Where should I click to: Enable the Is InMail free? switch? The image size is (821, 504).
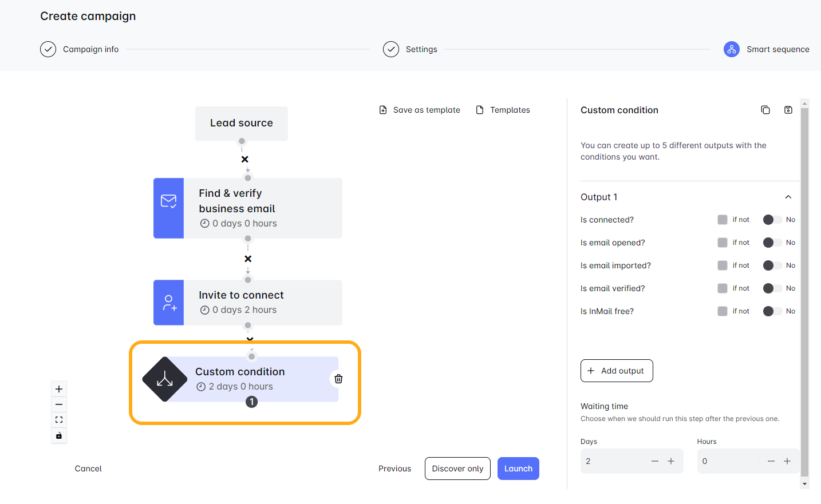pyautogui.click(x=772, y=311)
